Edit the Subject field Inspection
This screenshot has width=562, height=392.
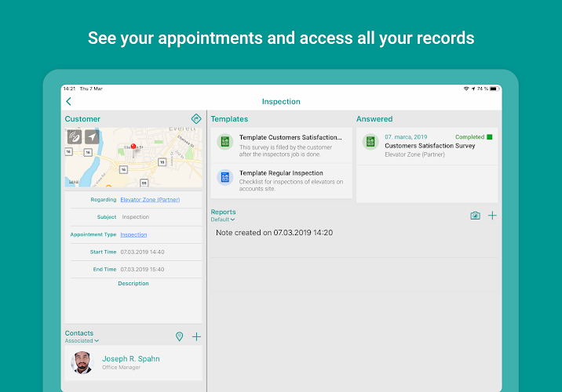(x=136, y=217)
